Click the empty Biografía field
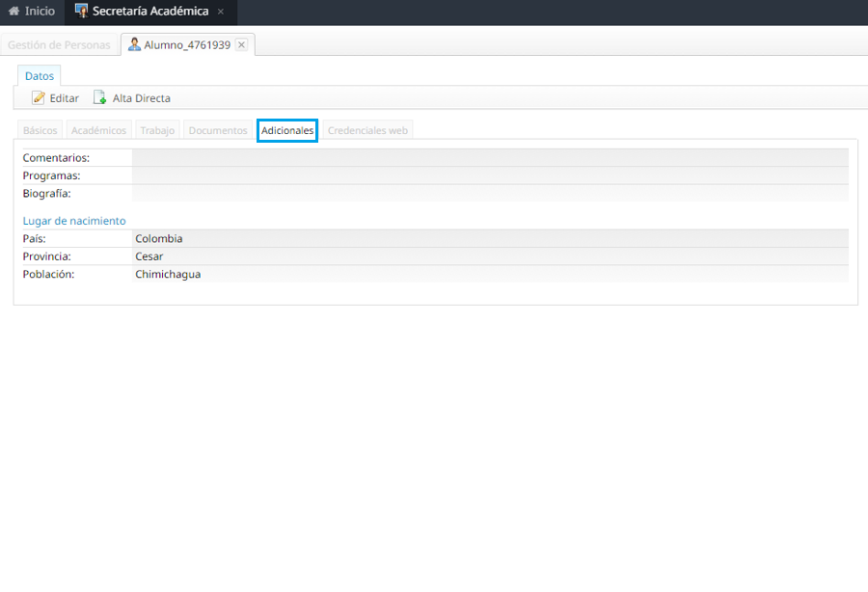The image size is (868, 592). pyautogui.click(x=490, y=193)
